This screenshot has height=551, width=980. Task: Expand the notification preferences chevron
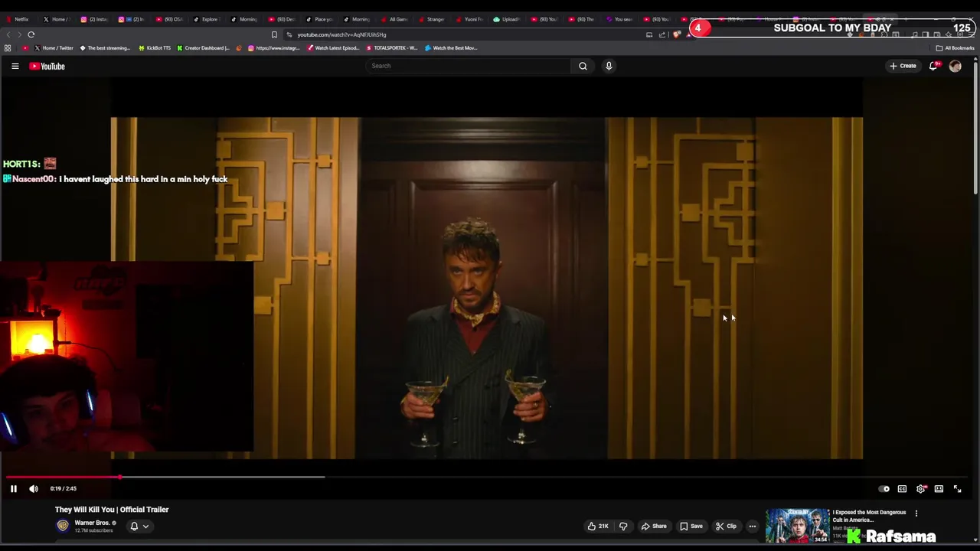pyautogui.click(x=145, y=526)
